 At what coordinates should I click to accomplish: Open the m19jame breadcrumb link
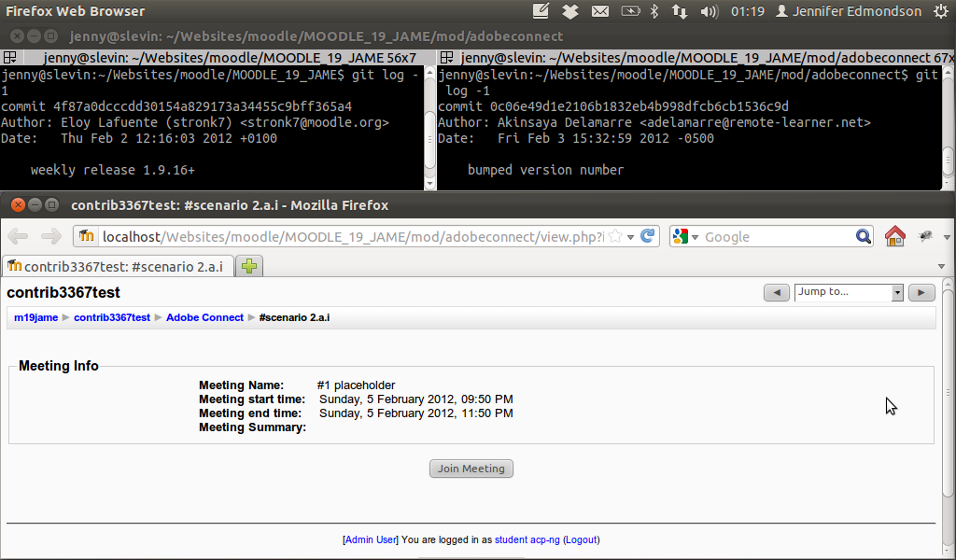point(36,317)
